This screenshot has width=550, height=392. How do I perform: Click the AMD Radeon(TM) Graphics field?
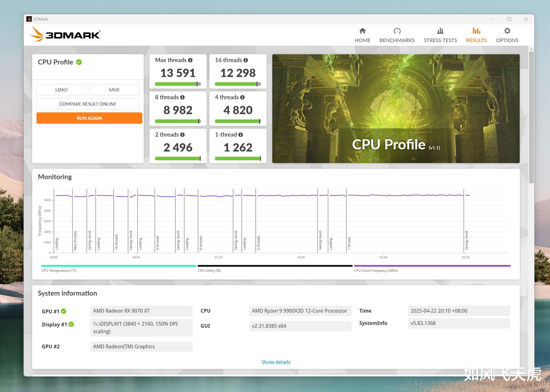(x=142, y=347)
